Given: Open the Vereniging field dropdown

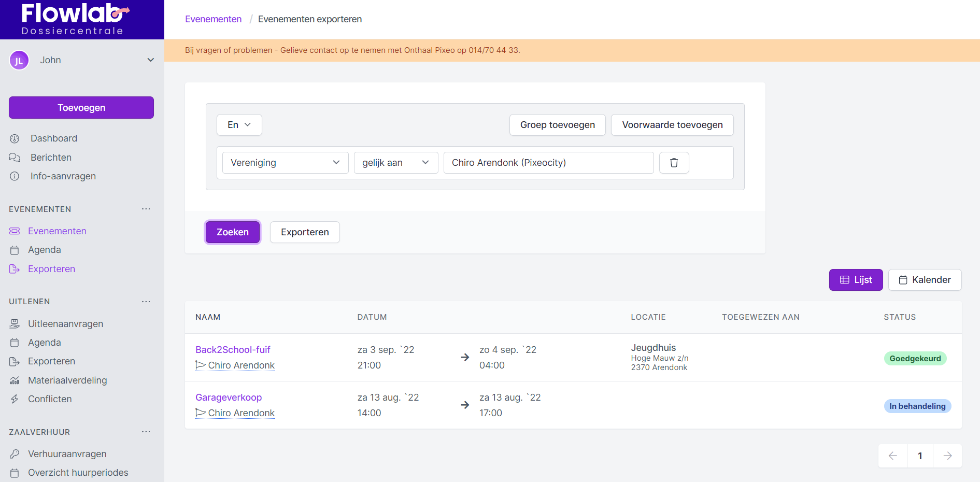Looking at the screenshot, I should 285,163.
